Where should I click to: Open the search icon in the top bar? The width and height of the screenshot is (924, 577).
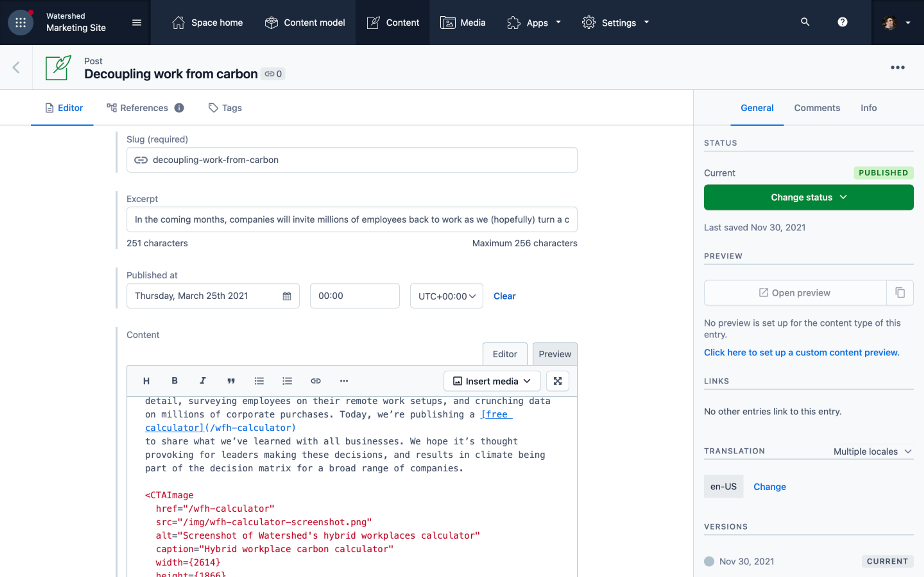coord(805,22)
